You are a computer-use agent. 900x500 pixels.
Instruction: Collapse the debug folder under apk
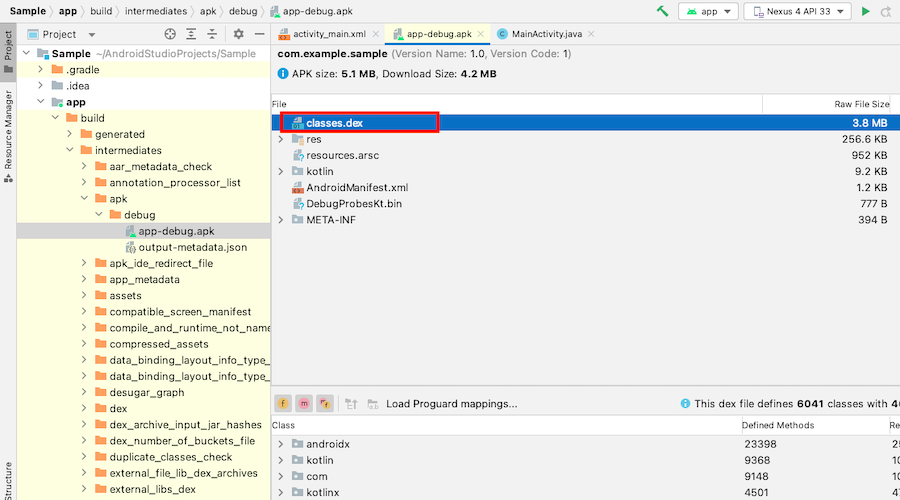(x=99, y=215)
